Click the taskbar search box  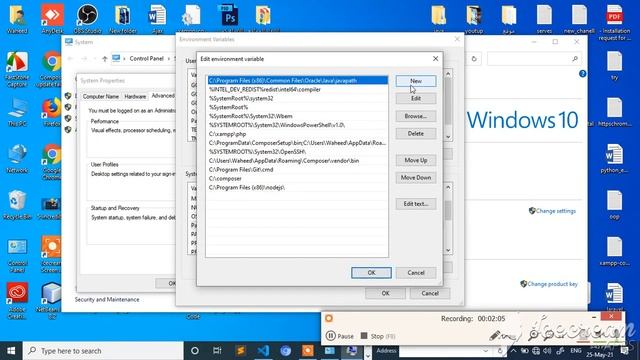(x=103, y=351)
